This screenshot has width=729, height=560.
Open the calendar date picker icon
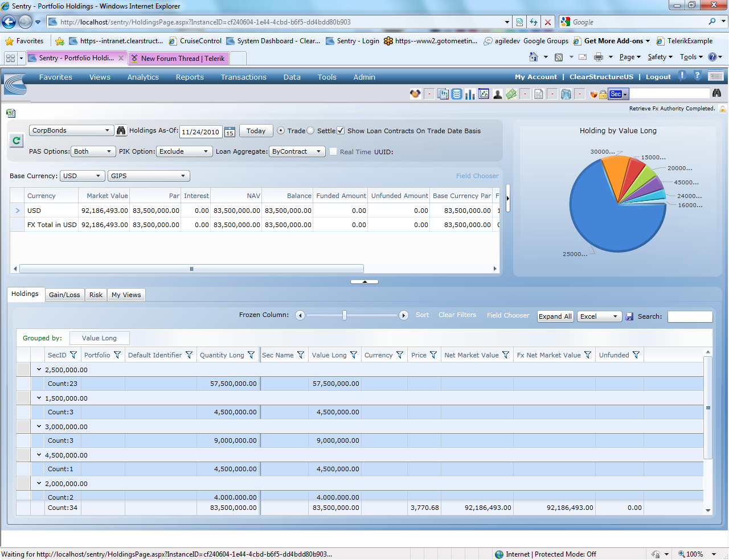tap(230, 131)
